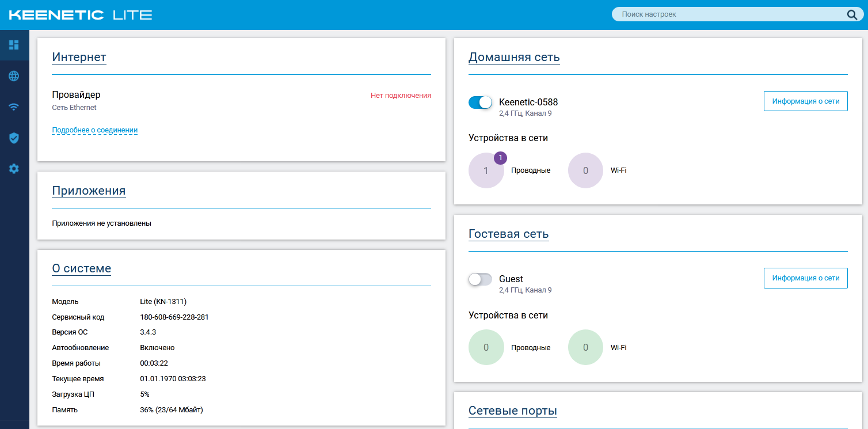Viewport: 868px width, 429px height.
Task: Click Приложения не установлены text
Action: 101,223
